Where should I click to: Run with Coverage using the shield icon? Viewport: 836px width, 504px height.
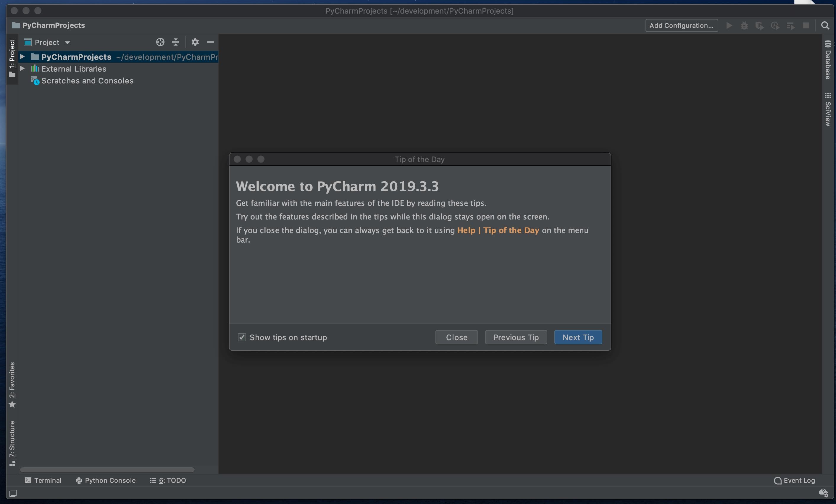760,25
